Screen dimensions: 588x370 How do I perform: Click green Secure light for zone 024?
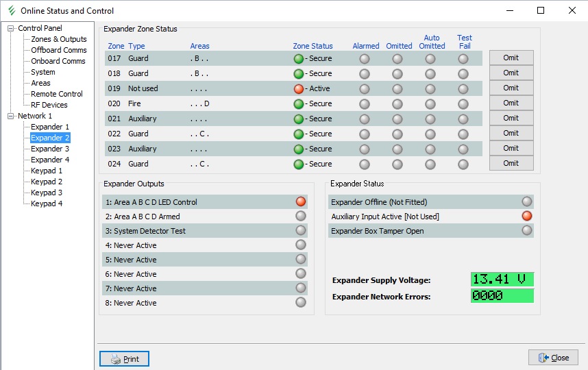(x=298, y=164)
